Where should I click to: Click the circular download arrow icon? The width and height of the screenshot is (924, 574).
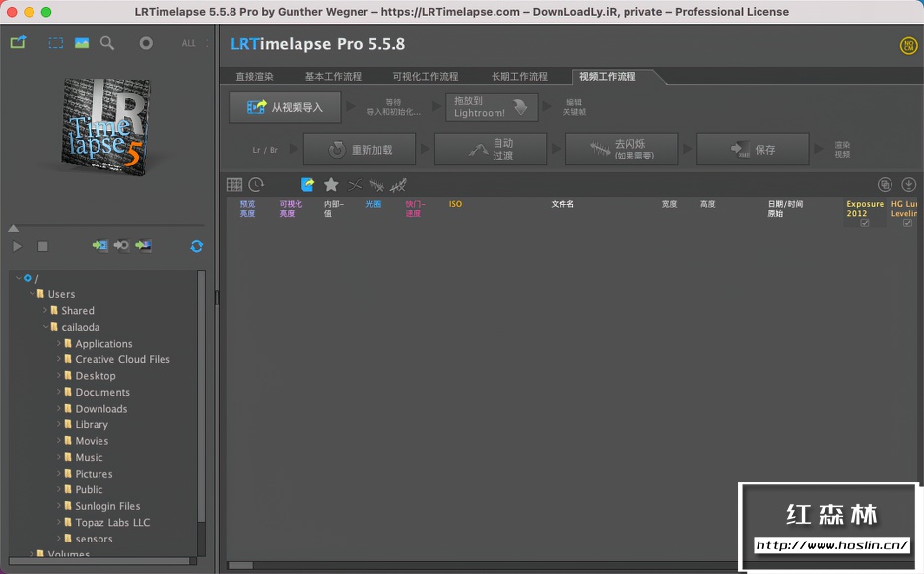click(908, 185)
